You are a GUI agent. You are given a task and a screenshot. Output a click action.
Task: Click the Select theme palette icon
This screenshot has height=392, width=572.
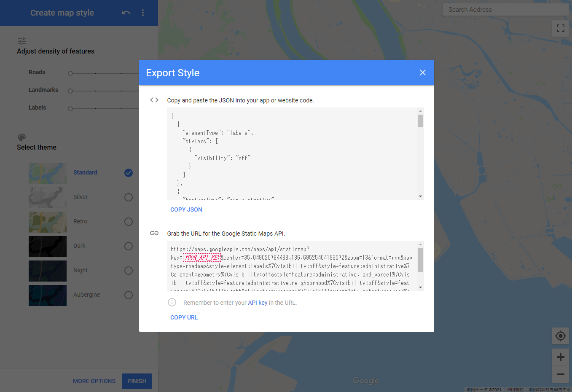click(x=21, y=137)
